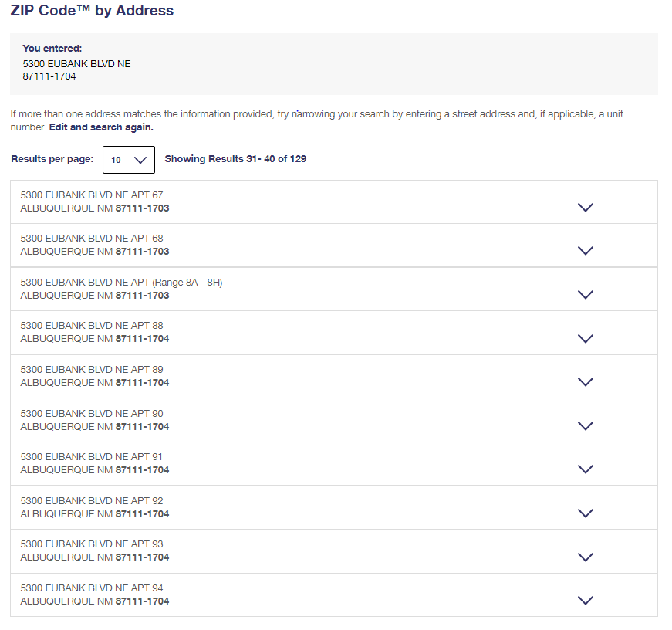Expand the APT 94 result chevron
The height and width of the screenshot is (630, 672).
pos(585,601)
